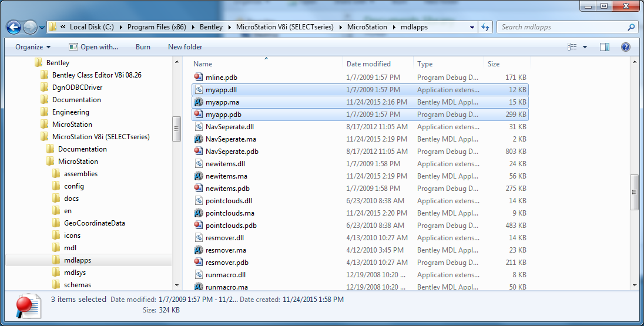The height and width of the screenshot is (326, 644).
Task: Select the pointclouds.dll file icon
Action: point(199,200)
